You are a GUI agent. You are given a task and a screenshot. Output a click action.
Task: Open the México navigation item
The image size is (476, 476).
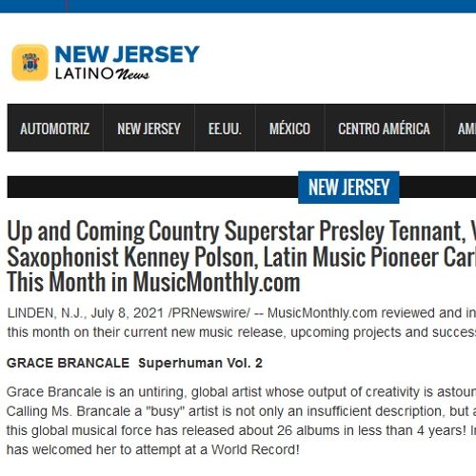[290, 129]
